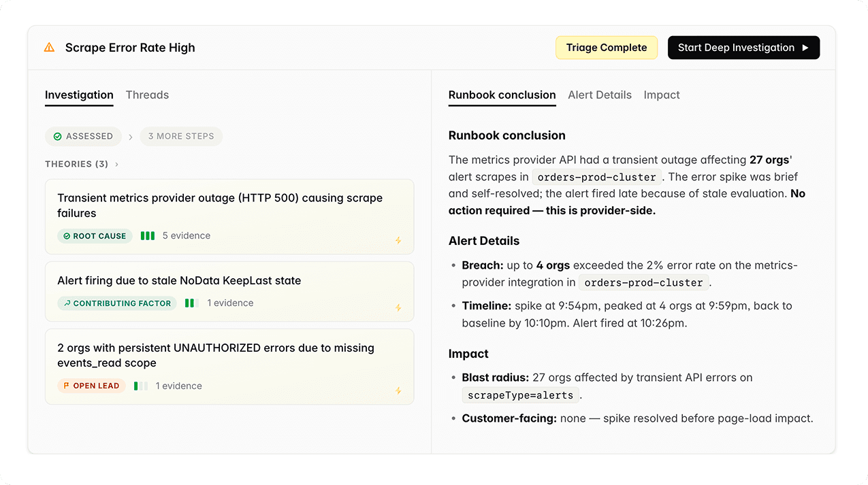Image resolution: width=868 pixels, height=485 pixels.
Task: Click the Runbook conclusion section heading
Action: coord(507,135)
